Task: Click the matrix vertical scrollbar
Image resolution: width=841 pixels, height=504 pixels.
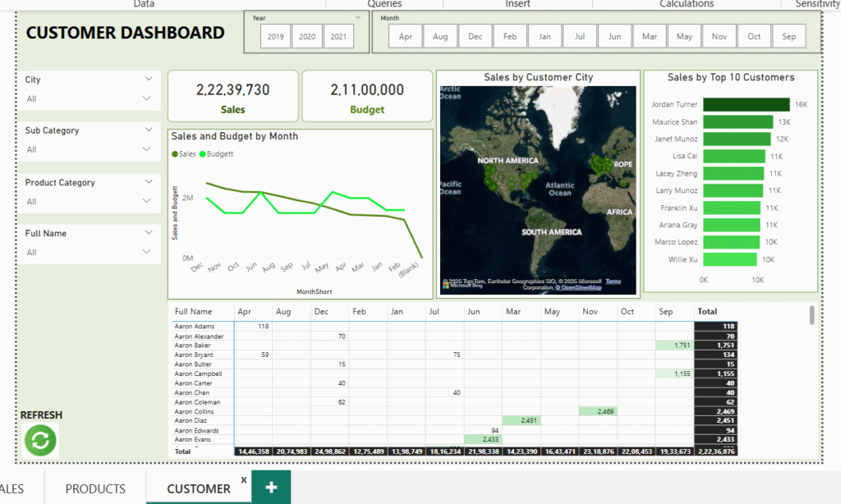Action: pos(812,315)
